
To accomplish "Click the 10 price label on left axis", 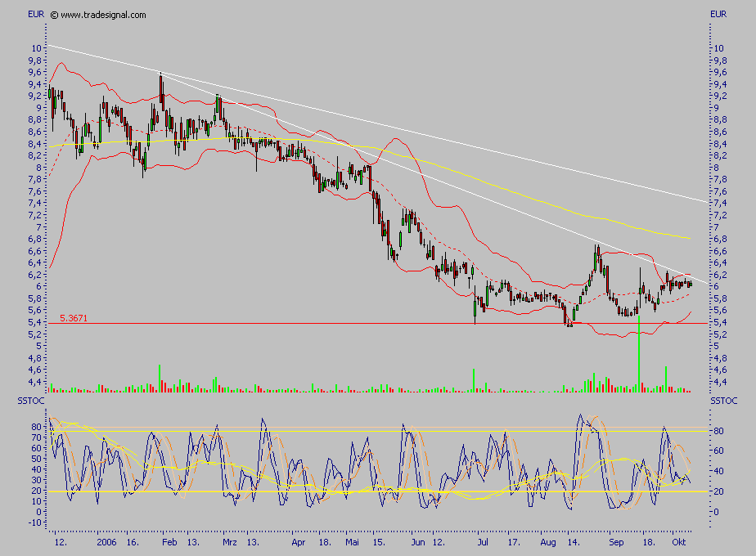I will coord(36,48).
